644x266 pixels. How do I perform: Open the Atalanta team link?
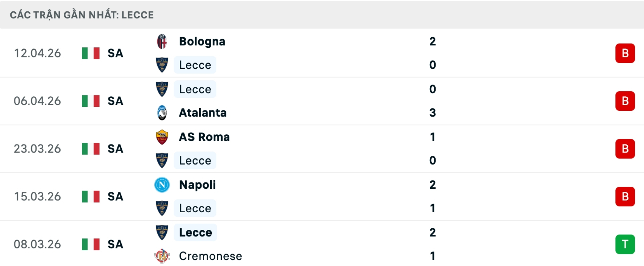pyautogui.click(x=203, y=113)
